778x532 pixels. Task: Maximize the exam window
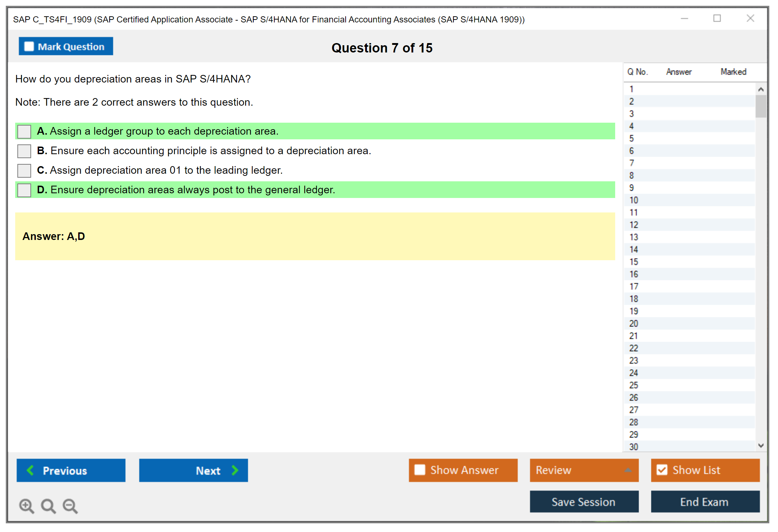[717, 18]
